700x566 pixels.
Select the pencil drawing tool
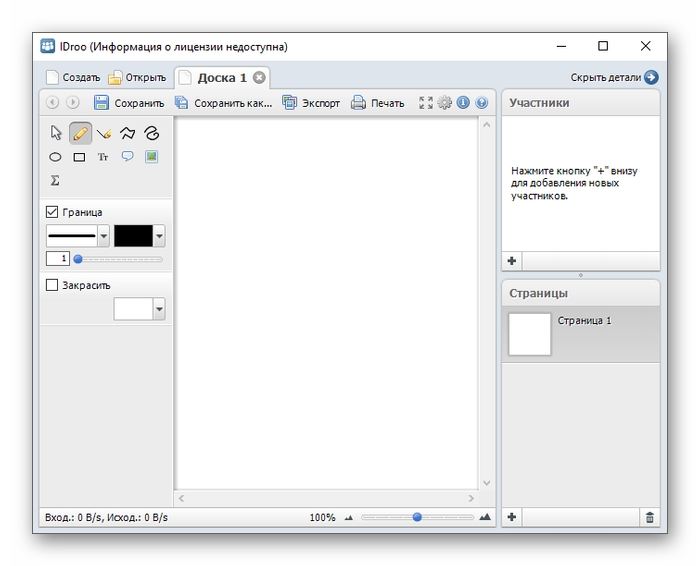point(80,133)
